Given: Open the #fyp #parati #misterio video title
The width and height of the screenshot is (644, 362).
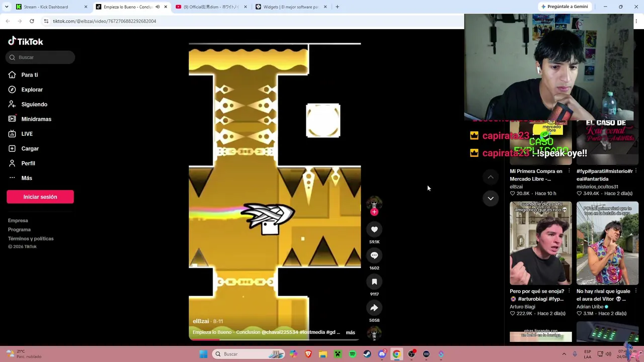Looking at the screenshot, I should (604, 175).
